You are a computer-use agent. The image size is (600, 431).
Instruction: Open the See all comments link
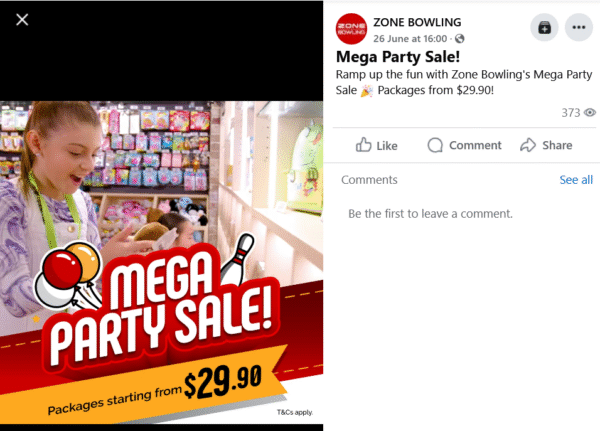point(576,180)
